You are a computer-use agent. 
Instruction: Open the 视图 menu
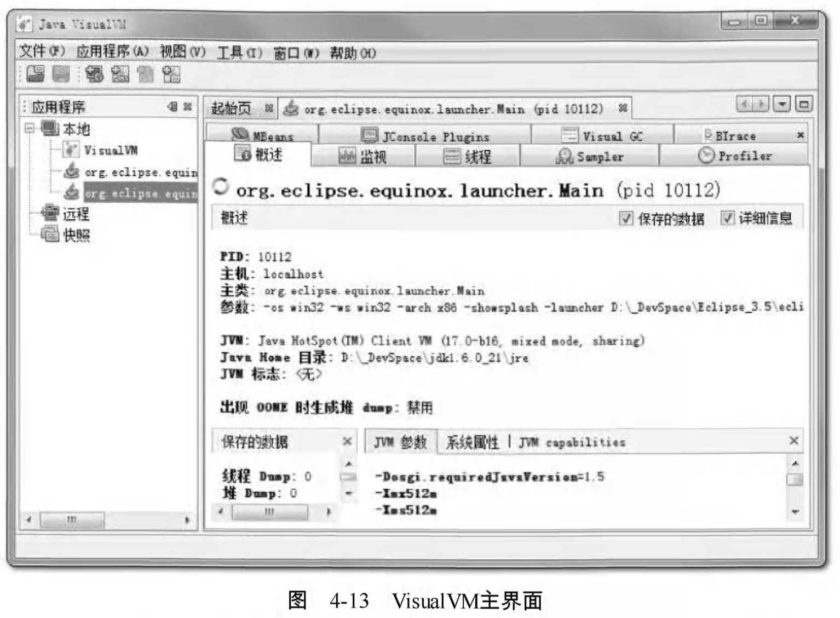click(x=182, y=51)
